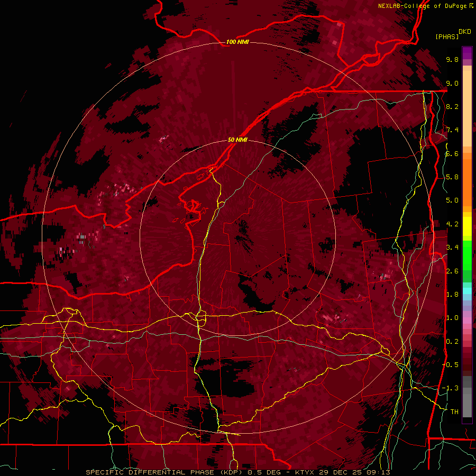Click the 9.0 value on the color scale
Viewport: 476px width, 476px height.
[x=452, y=83]
